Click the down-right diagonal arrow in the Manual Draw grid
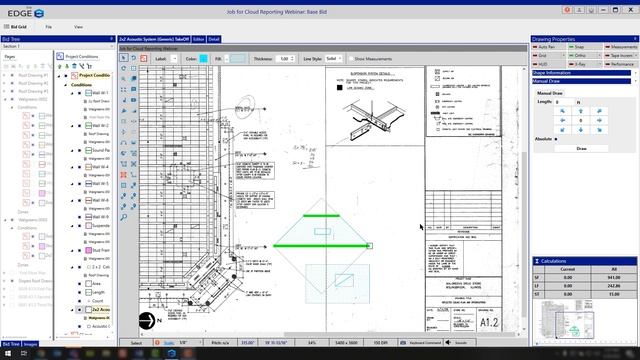Screen dimensions: 640x360 click(x=599, y=130)
